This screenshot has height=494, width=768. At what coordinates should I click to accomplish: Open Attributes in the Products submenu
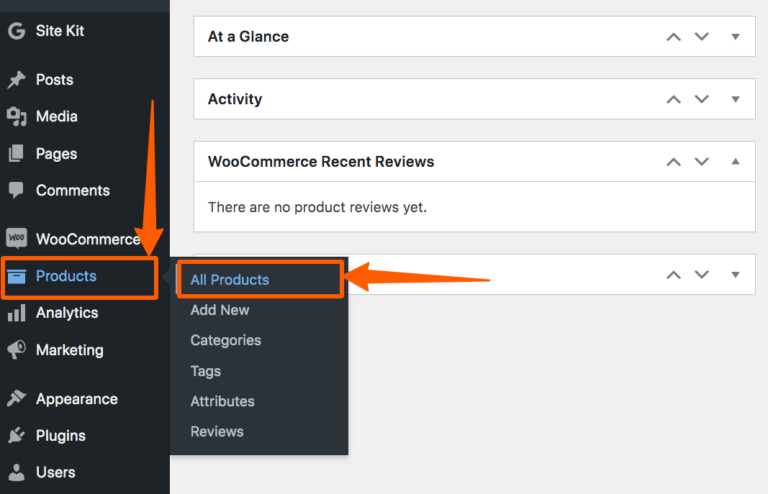[223, 401]
